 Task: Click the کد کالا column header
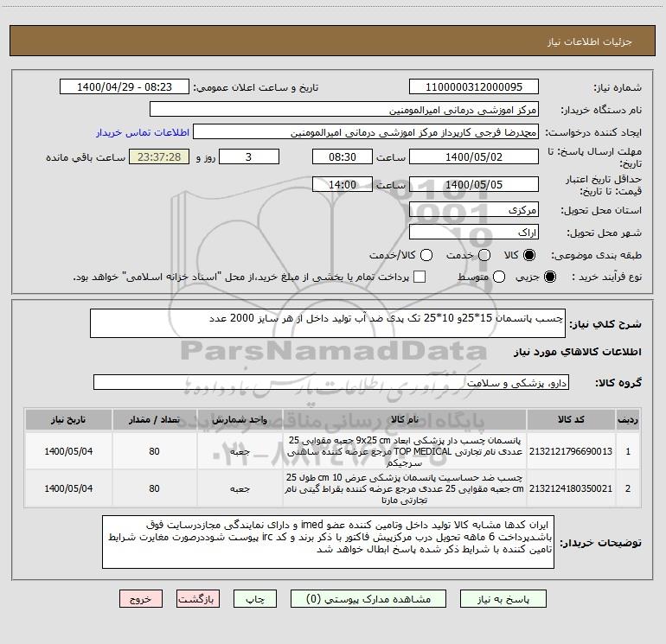pos(571,420)
